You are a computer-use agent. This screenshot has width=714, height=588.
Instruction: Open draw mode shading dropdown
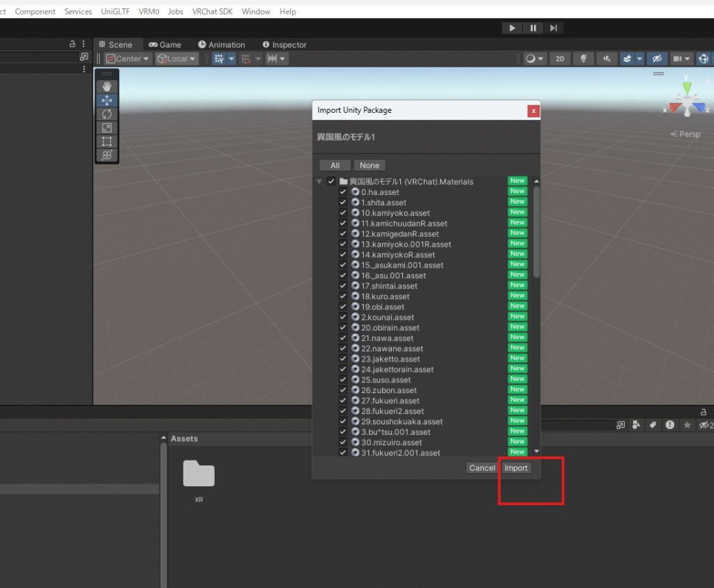tap(535, 59)
